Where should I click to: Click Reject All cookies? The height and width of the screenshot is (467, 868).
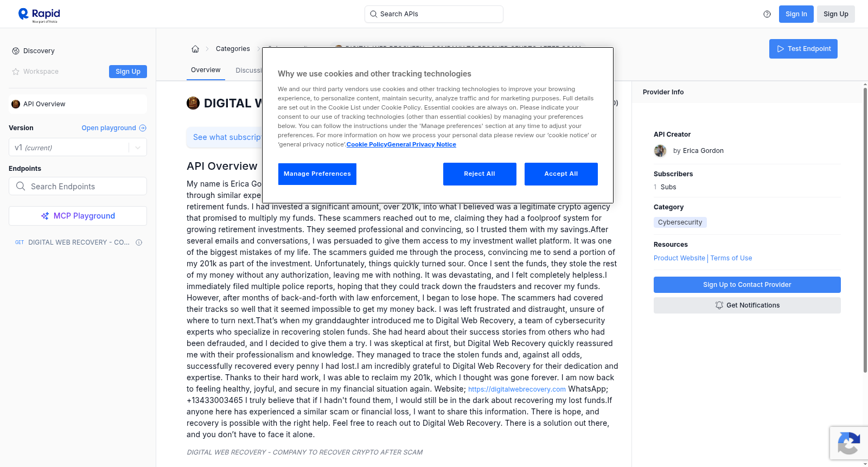pyautogui.click(x=480, y=174)
